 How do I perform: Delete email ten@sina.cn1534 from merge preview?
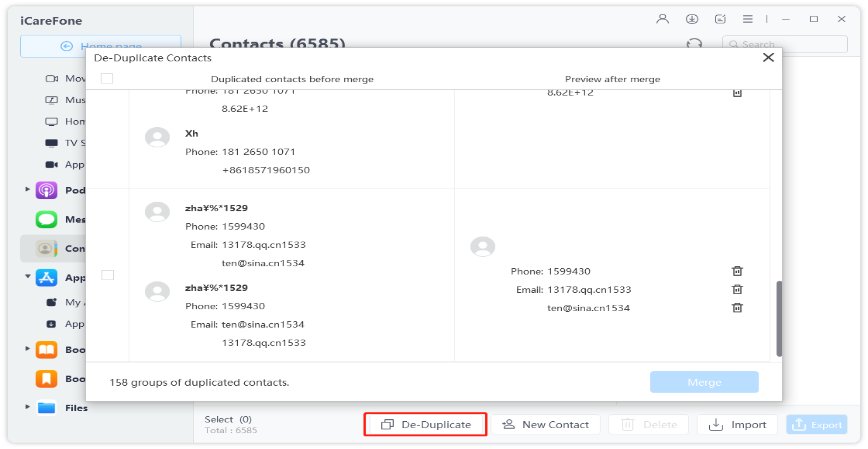tap(737, 307)
